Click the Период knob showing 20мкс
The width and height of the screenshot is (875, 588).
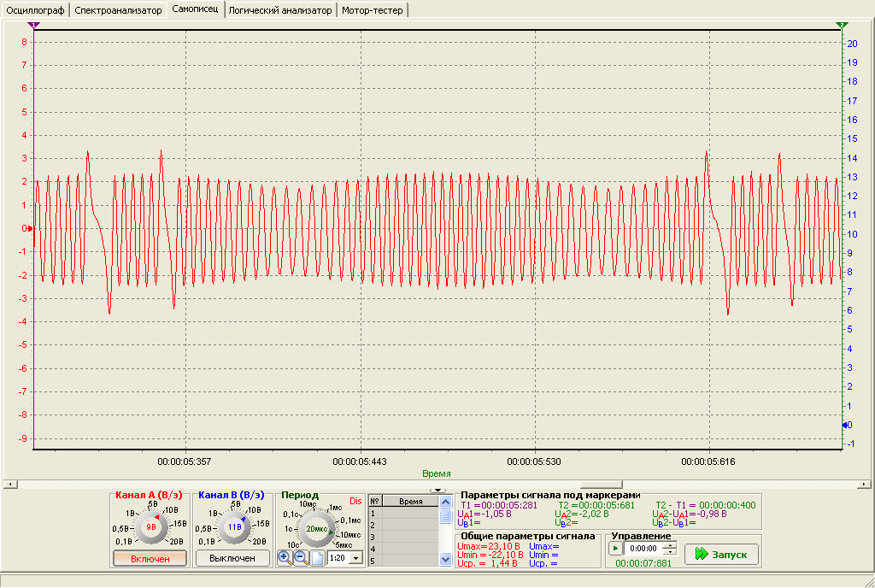tap(316, 529)
